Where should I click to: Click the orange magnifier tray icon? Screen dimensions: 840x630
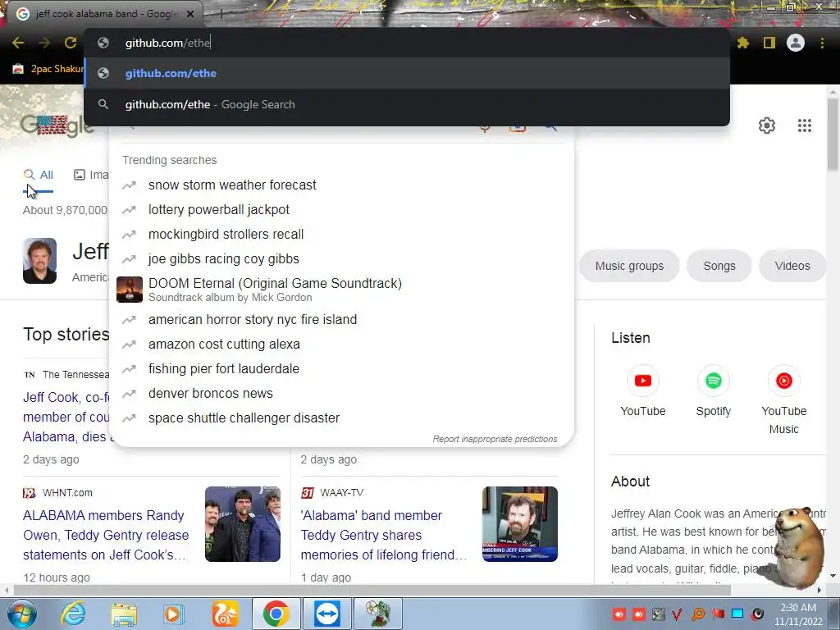[x=698, y=614]
